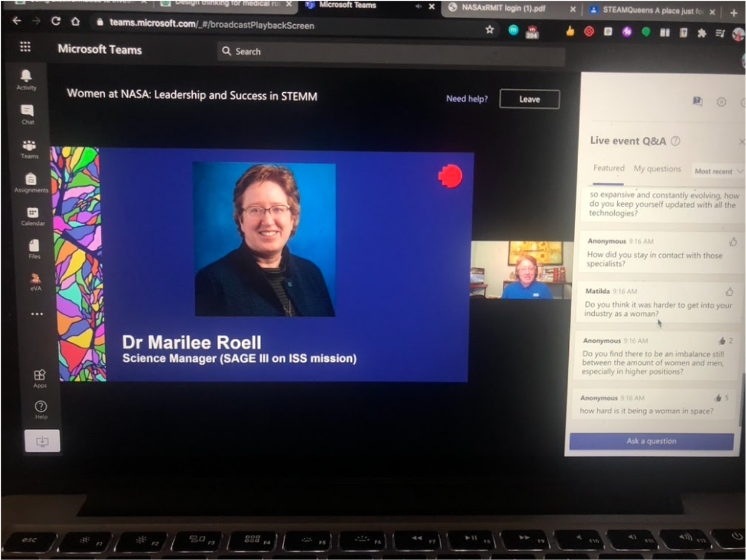Image resolution: width=746 pixels, height=560 pixels.
Task: Like the question about staying in contact
Action: pyautogui.click(x=733, y=241)
